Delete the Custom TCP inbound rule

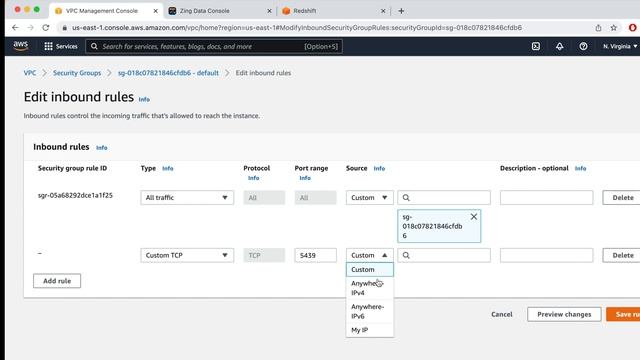622,255
